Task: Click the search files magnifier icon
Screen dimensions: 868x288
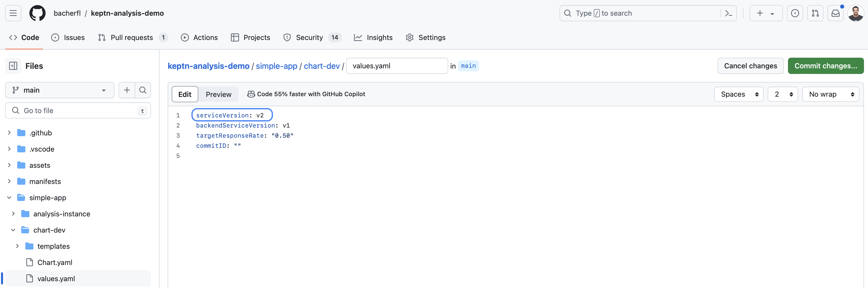Action: coord(143,90)
